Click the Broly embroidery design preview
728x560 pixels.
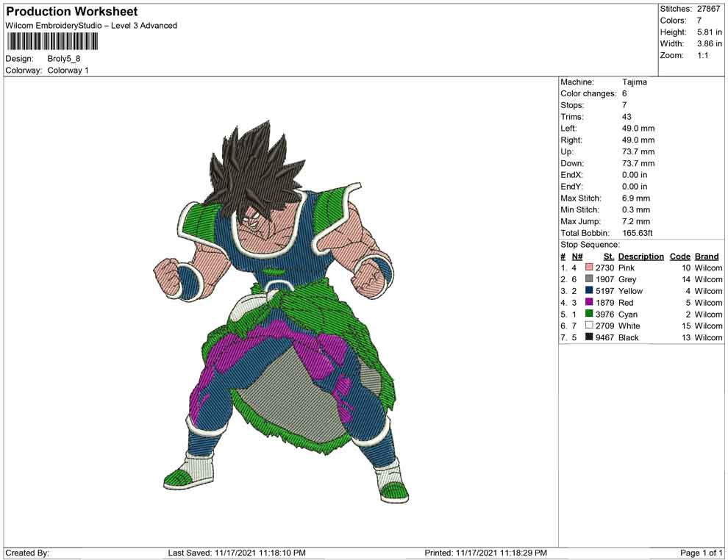click(282, 312)
